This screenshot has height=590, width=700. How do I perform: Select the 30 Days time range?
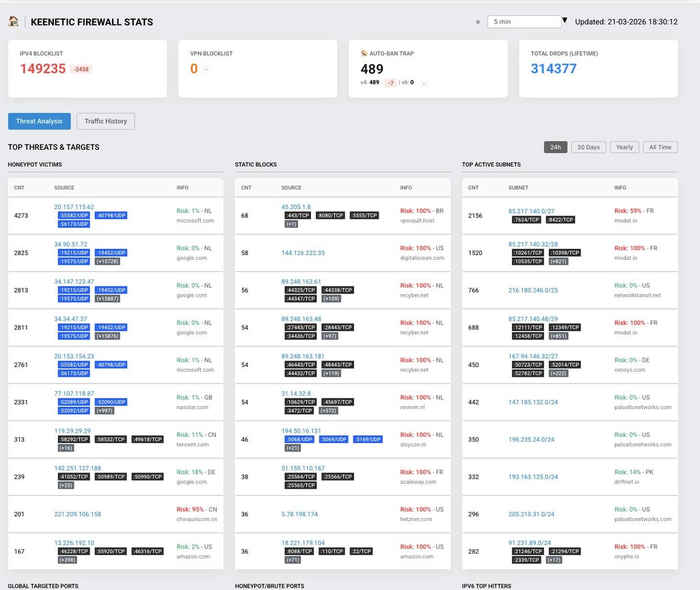(x=589, y=147)
